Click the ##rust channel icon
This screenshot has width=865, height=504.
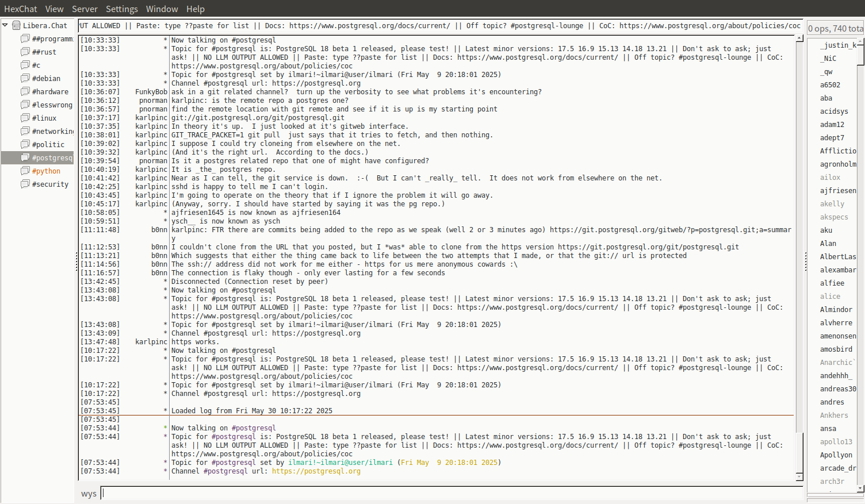coord(25,52)
